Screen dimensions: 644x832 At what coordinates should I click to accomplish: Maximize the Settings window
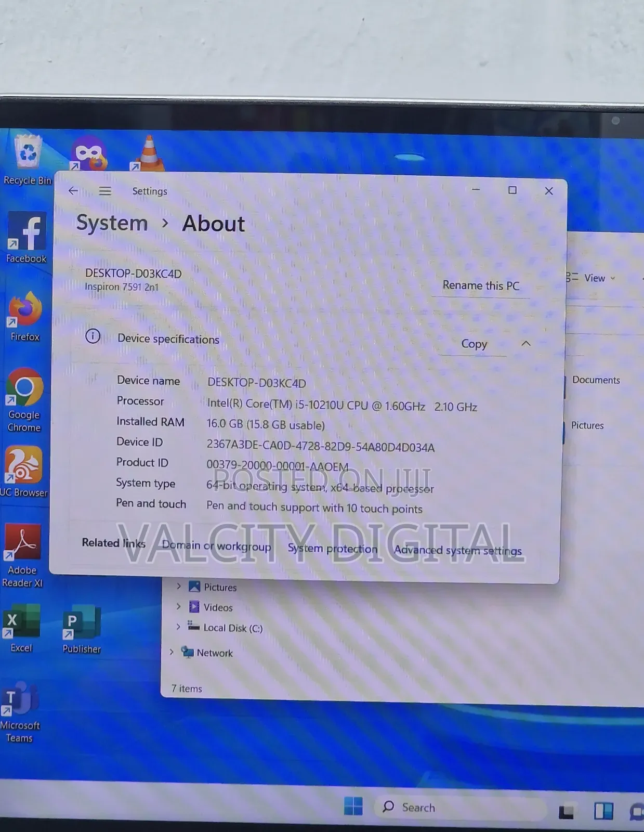pos(512,190)
